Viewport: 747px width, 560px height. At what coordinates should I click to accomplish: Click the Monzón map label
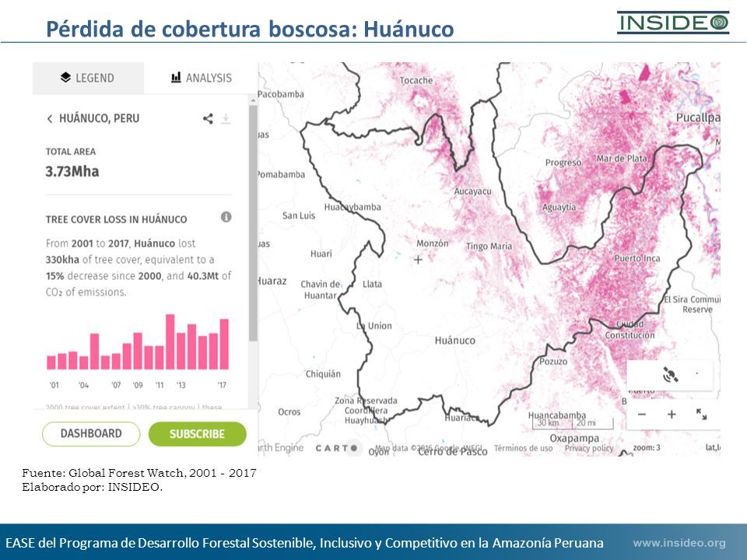432,243
